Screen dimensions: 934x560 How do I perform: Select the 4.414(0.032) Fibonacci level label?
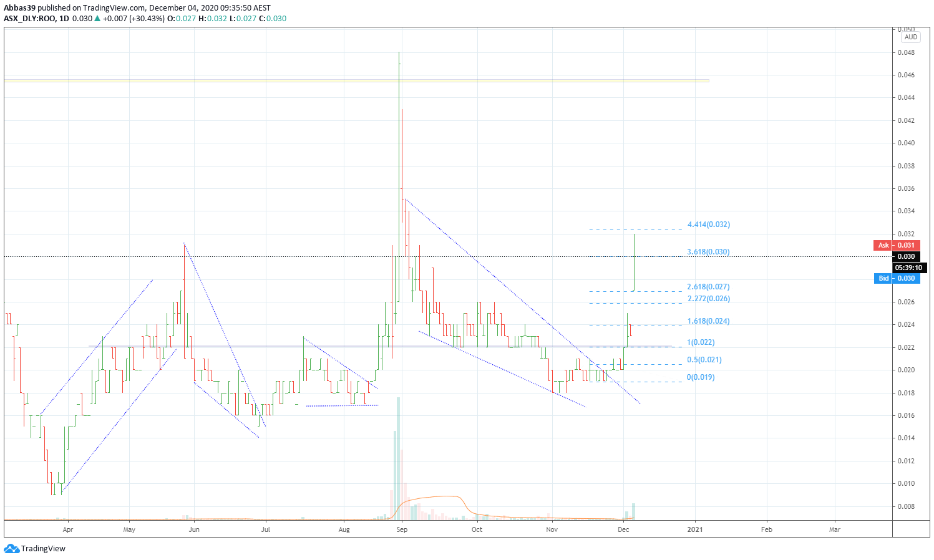point(709,224)
